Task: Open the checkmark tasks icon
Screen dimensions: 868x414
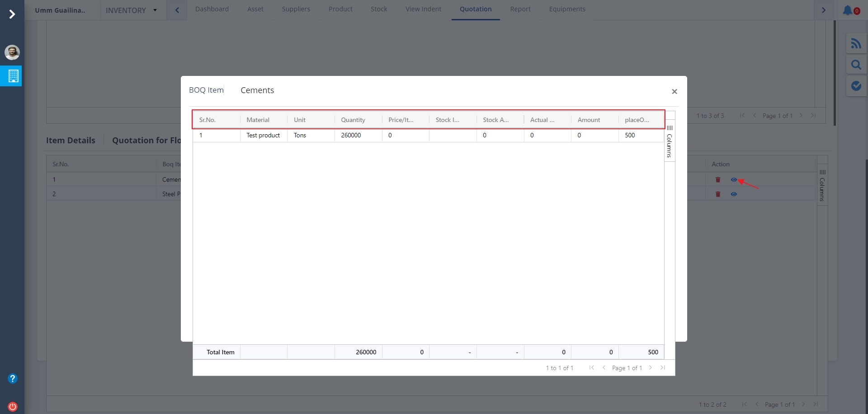Action: 856,86
